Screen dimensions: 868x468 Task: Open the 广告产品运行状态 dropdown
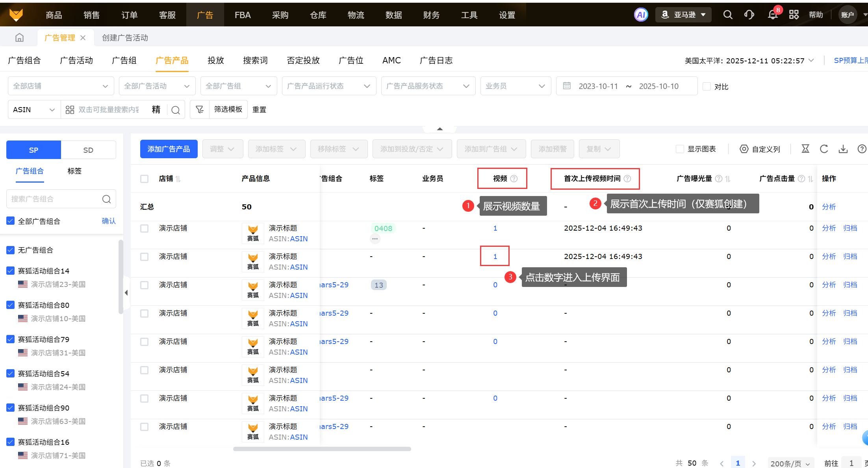click(328, 86)
